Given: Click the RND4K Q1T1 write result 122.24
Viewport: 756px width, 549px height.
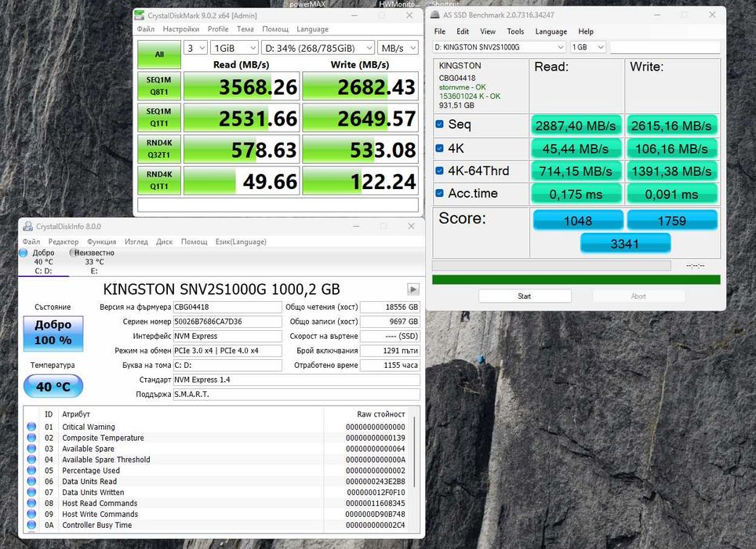Looking at the screenshot, I should point(360,180).
